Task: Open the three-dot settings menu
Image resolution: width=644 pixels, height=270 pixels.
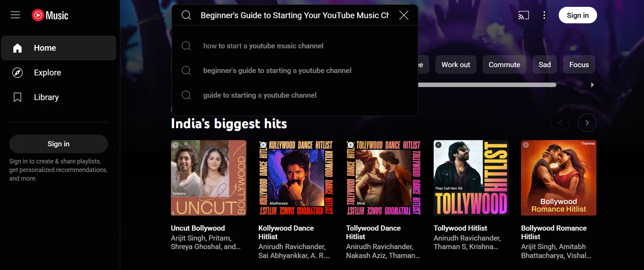Action: pos(544,15)
